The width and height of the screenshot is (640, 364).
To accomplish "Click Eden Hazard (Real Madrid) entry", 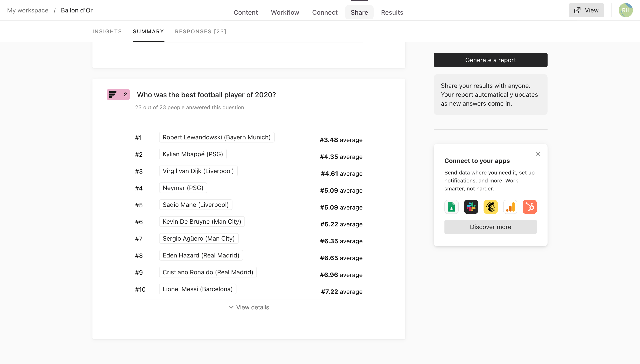I will click(x=201, y=255).
